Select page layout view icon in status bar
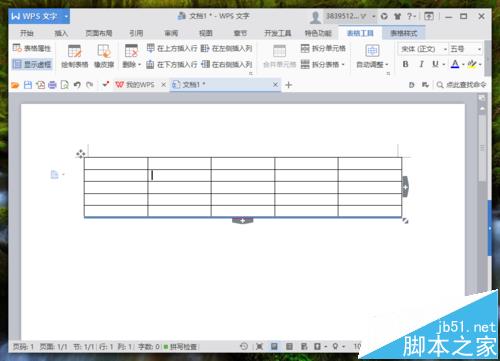This screenshot has width=500, height=361. (x=274, y=347)
